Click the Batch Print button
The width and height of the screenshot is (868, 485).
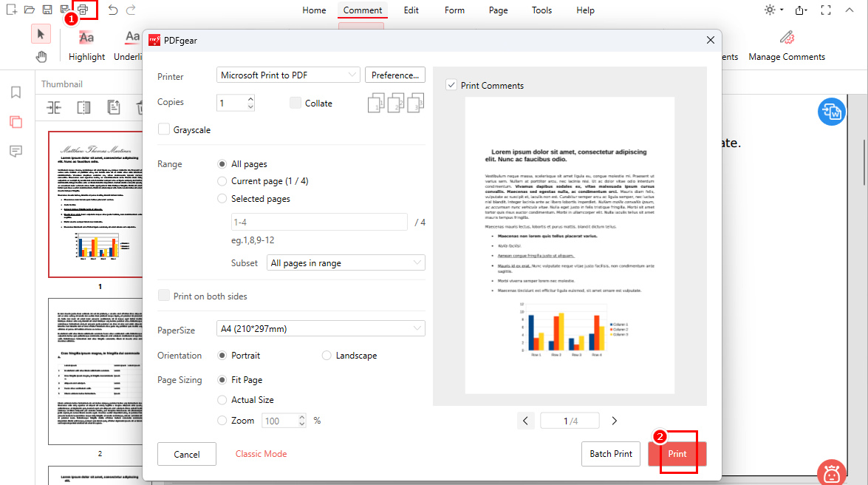point(611,454)
